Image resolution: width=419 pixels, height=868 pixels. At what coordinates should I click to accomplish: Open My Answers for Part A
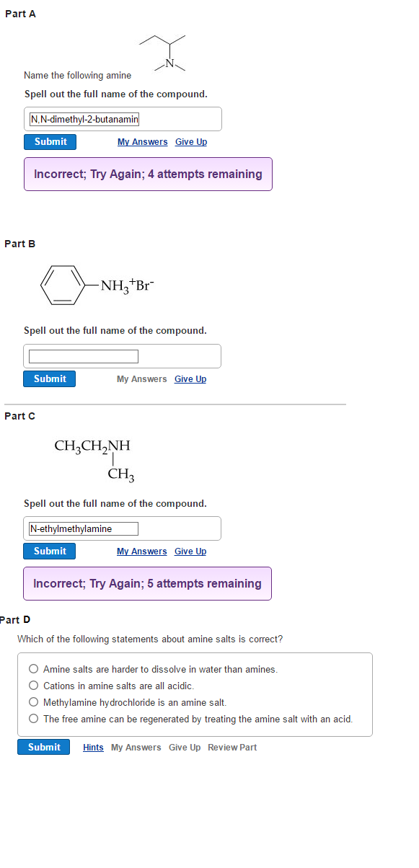(142, 141)
